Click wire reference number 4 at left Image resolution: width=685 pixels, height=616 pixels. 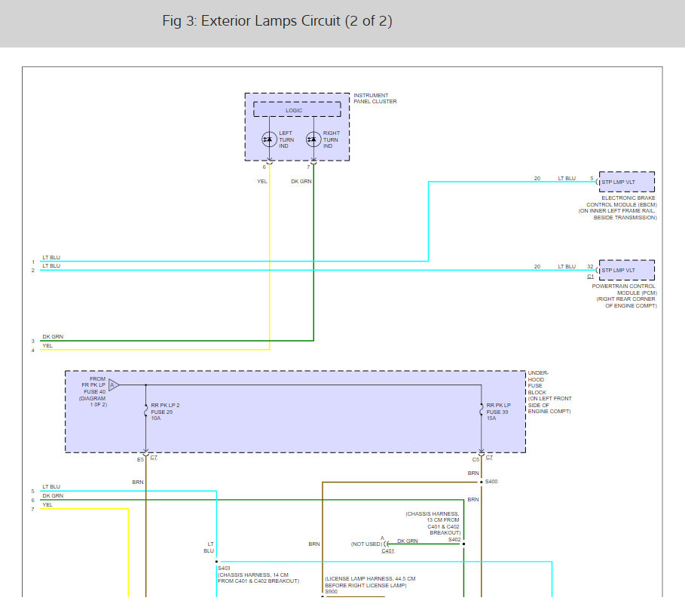[32, 350]
